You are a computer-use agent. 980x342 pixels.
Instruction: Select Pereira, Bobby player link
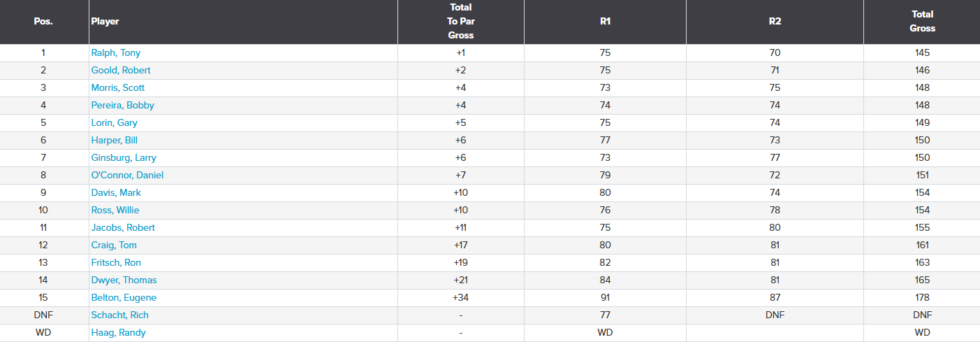click(x=123, y=105)
